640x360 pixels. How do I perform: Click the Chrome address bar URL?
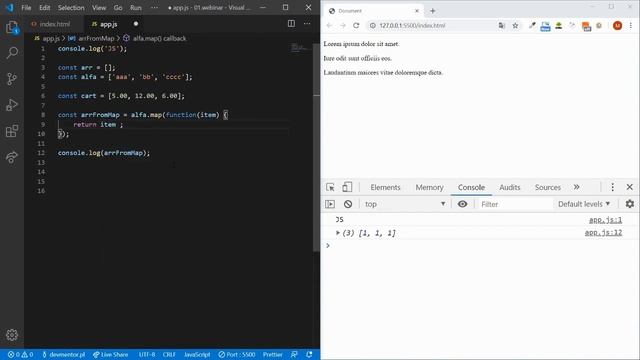click(412, 25)
